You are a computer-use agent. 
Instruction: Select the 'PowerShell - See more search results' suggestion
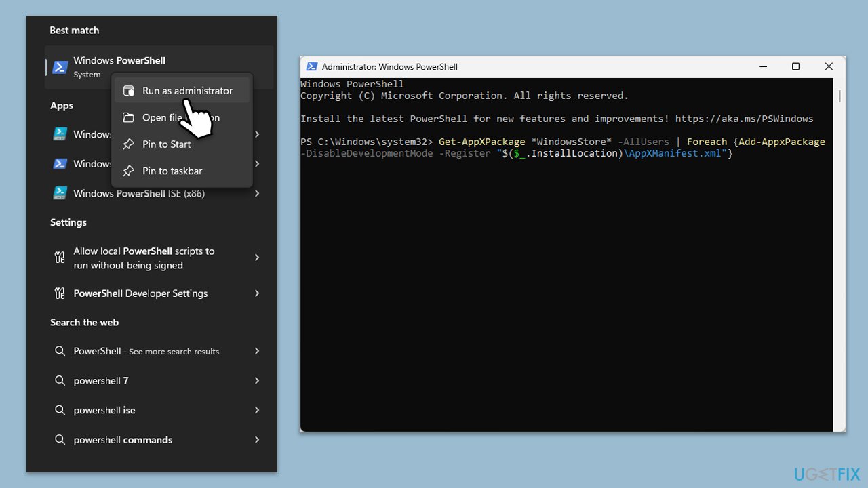(x=159, y=351)
